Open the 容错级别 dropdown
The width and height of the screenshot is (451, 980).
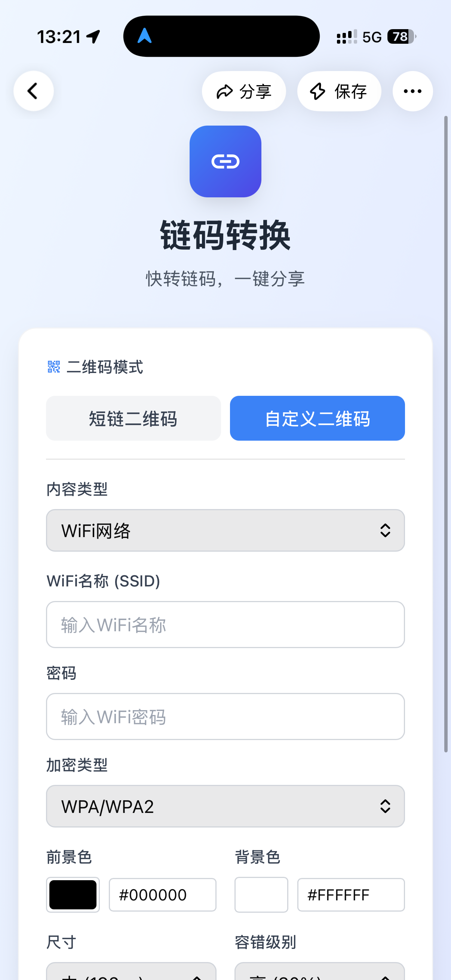[319, 972]
